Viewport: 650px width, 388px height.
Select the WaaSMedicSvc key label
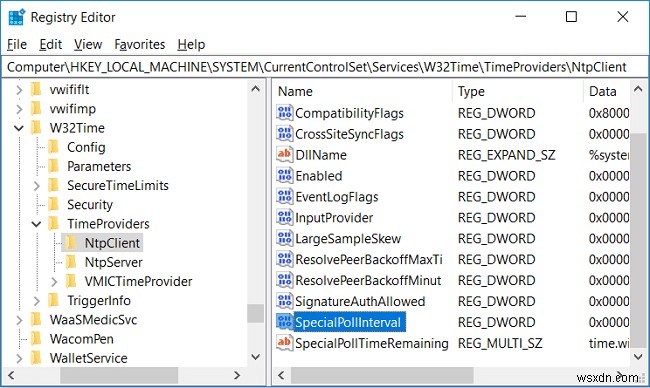pos(93,320)
